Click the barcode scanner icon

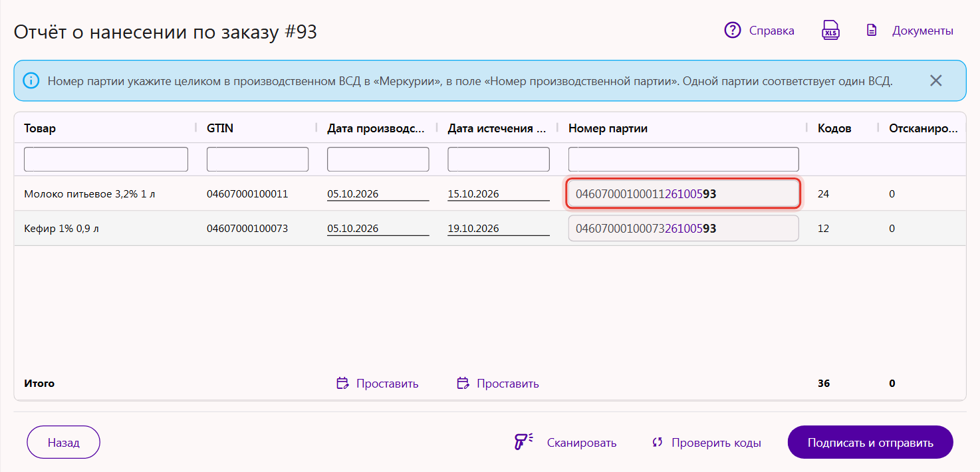[x=524, y=442]
